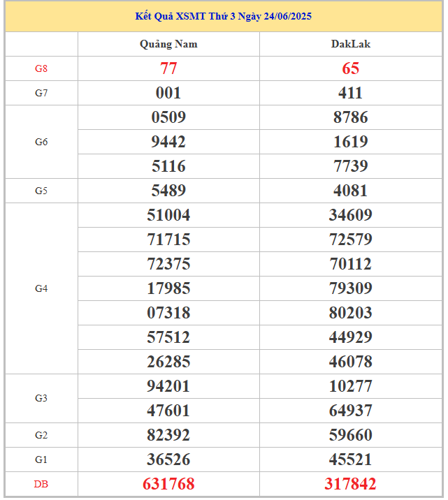
Task: Select the DakLak column header
Action: pos(350,44)
